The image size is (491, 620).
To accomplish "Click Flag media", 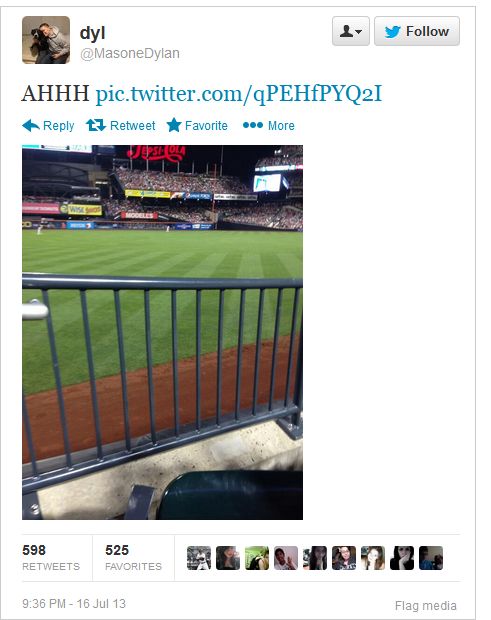I will 425,605.
